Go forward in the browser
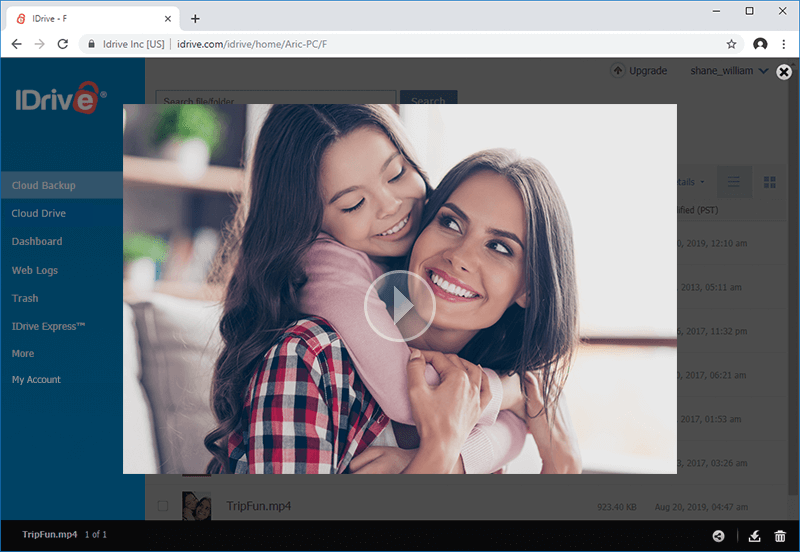800x552 pixels. pos(39,44)
